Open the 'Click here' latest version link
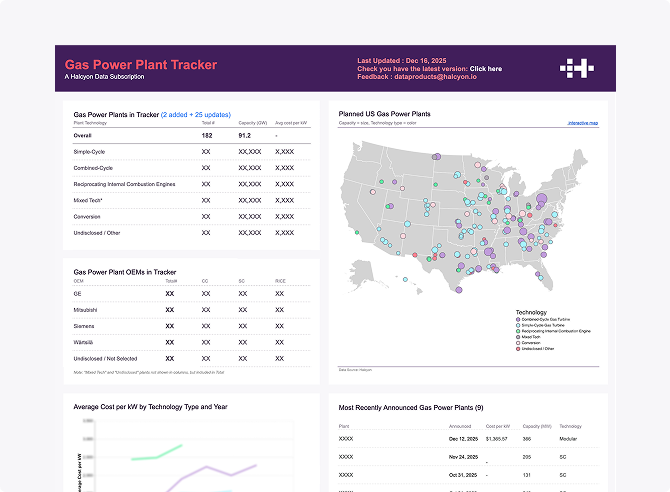Viewport: 670px width, 492px height. point(486,69)
